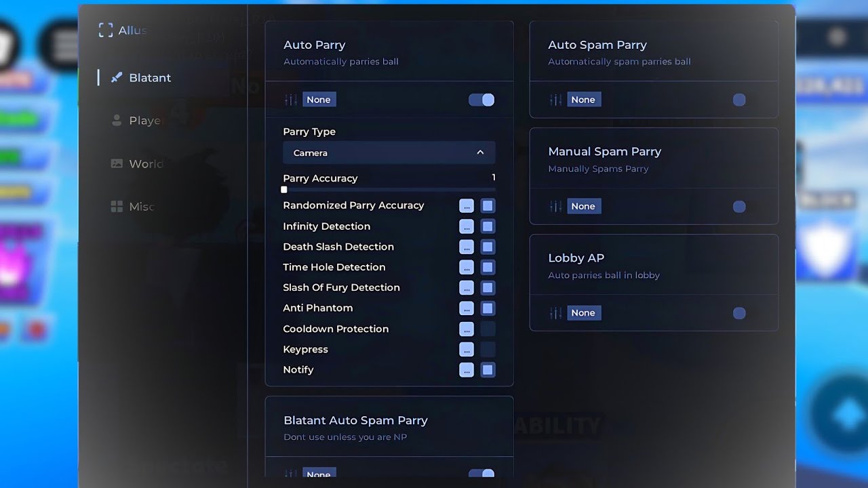Click the Auto Parry settings sliders icon
This screenshot has width=868, height=488.
(x=291, y=100)
